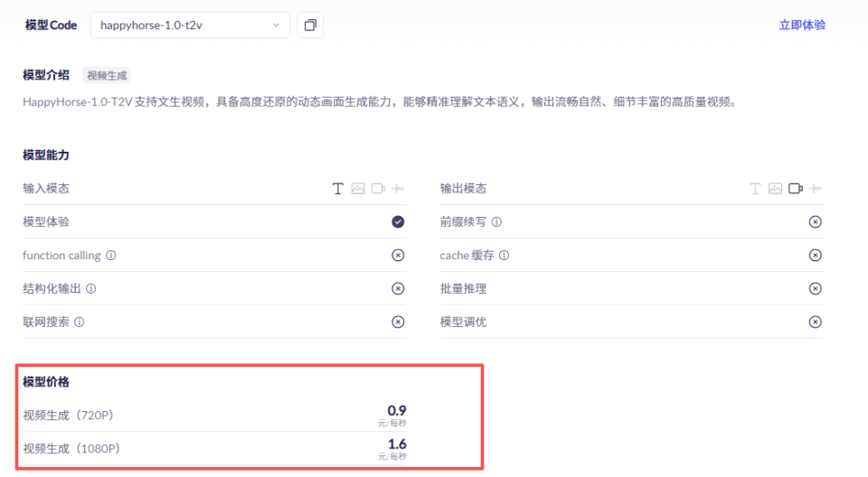
Task: Click the audio waveform icon in 输入模态 row
Action: click(399, 189)
